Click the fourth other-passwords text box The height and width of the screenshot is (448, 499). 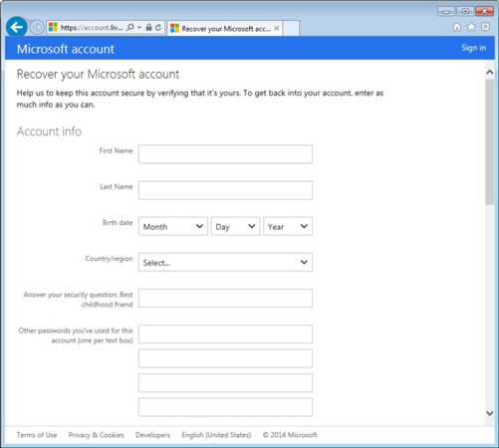point(225,407)
